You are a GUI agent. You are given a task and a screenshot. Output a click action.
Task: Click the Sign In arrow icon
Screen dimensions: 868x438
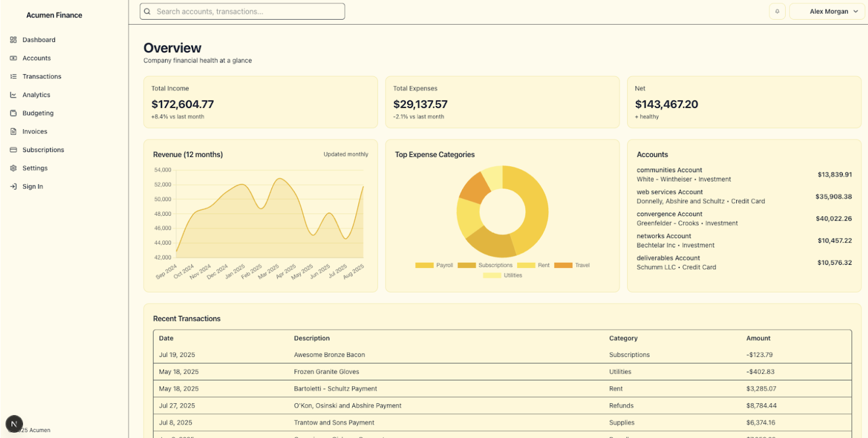[x=13, y=186]
